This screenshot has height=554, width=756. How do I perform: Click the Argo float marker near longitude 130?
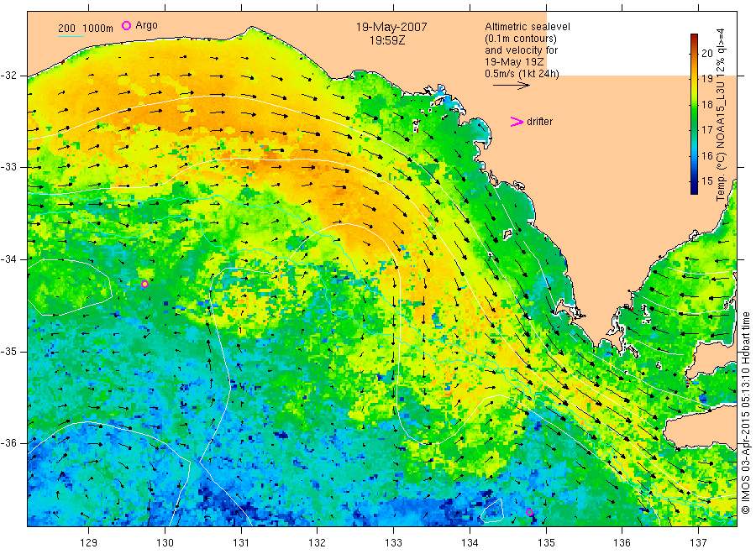point(144,285)
